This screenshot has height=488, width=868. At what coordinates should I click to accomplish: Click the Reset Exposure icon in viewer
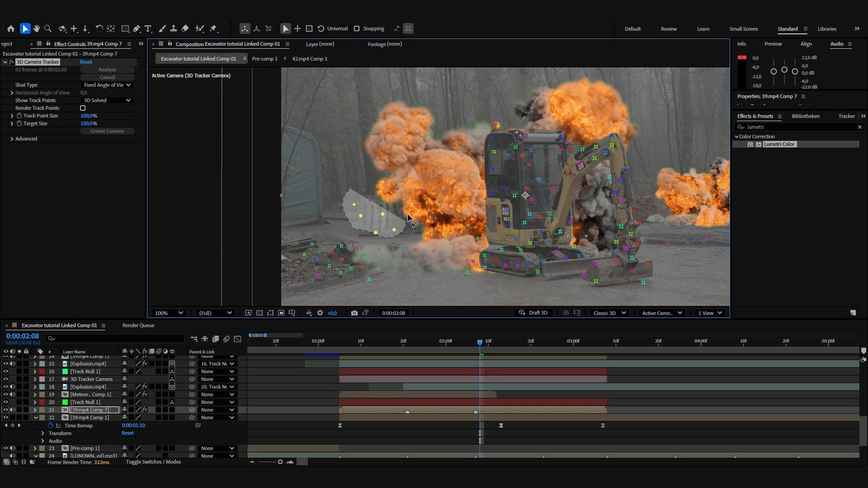(320, 313)
